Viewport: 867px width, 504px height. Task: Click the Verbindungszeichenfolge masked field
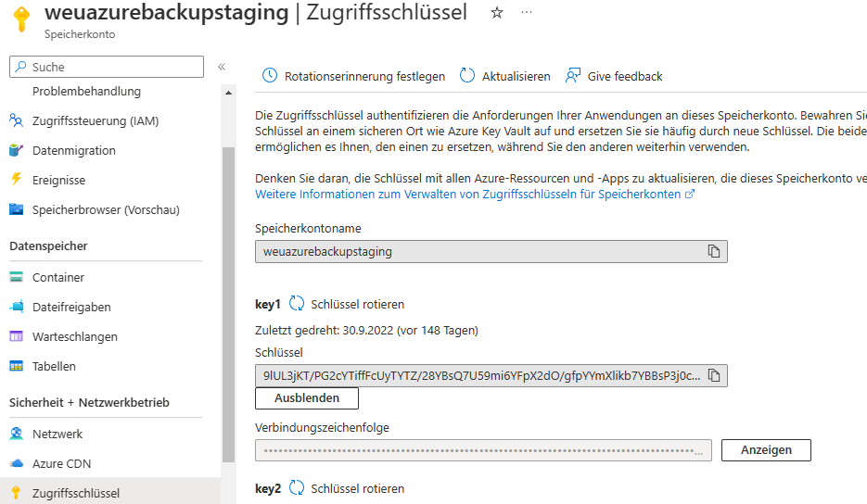click(483, 450)
